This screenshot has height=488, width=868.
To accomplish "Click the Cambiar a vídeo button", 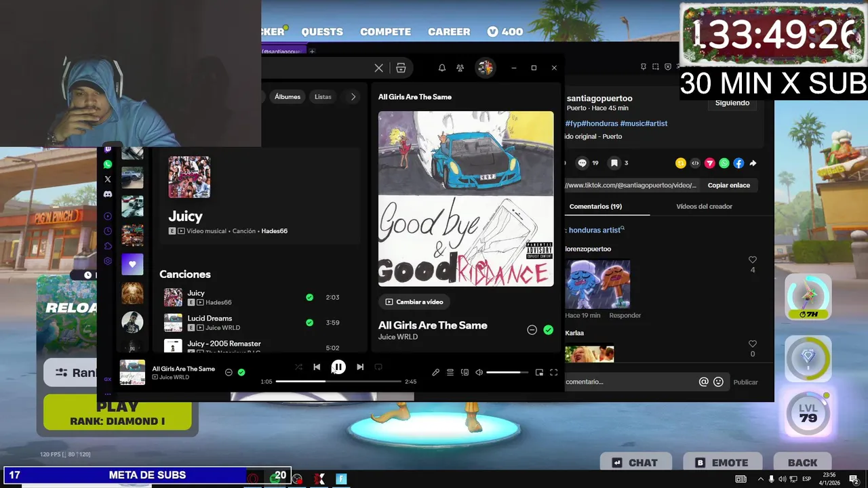I will point(414,302).
